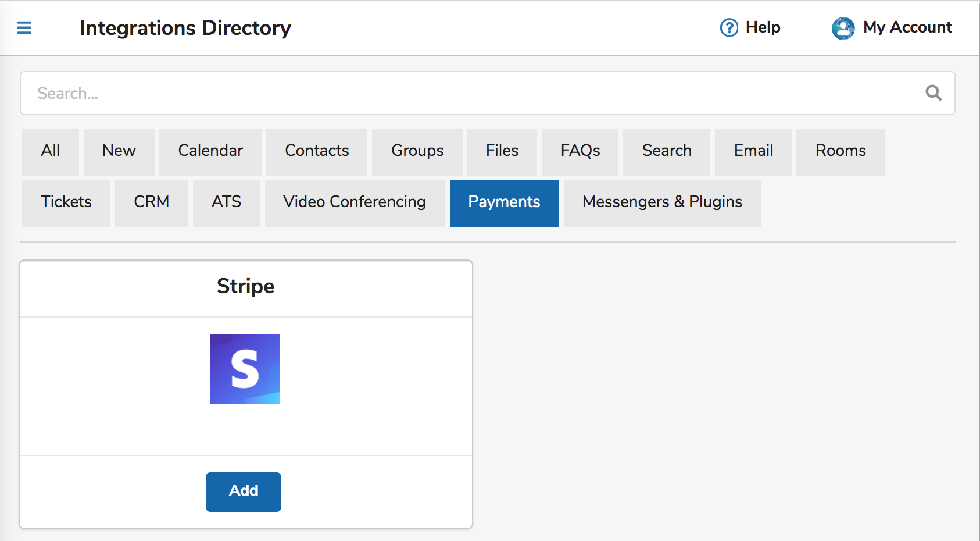Add the Stripe integration

pos(244,492)
